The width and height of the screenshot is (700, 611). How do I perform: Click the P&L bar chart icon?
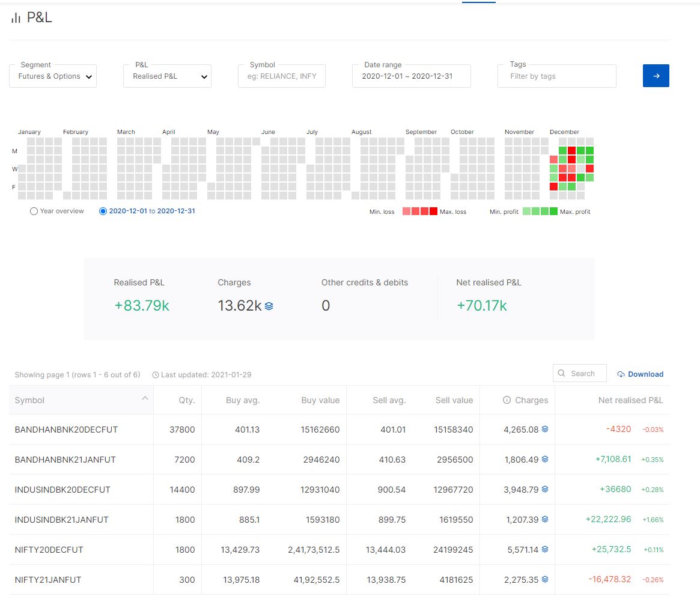click(x=16, y=18)
